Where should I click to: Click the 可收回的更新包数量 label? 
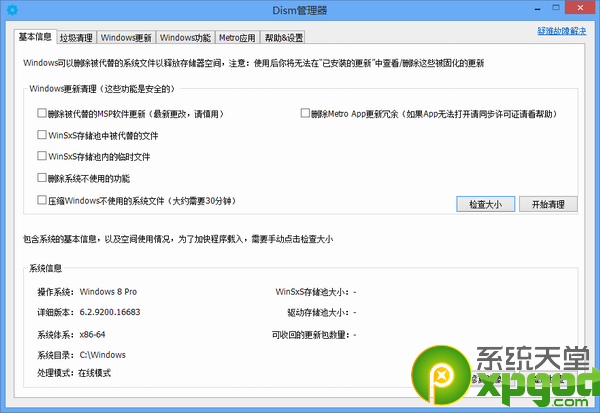(x=311, y=335)
